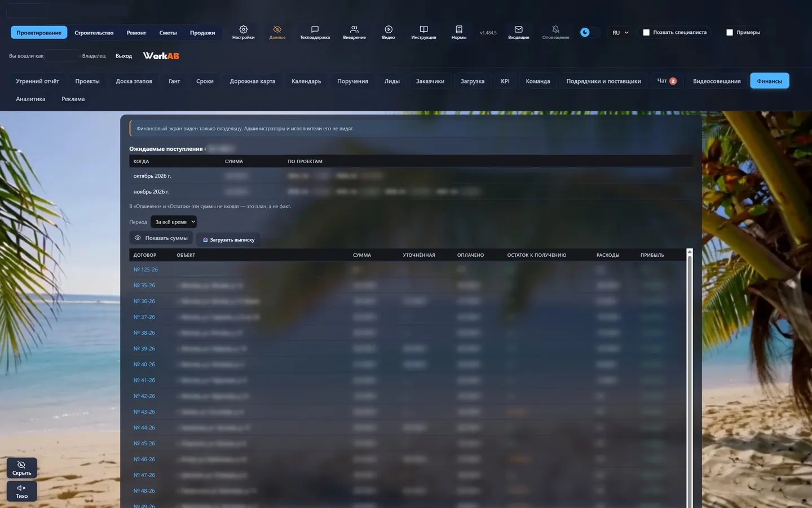
Task: Click the WorkAB logo
Action: [x=161, y=56]
